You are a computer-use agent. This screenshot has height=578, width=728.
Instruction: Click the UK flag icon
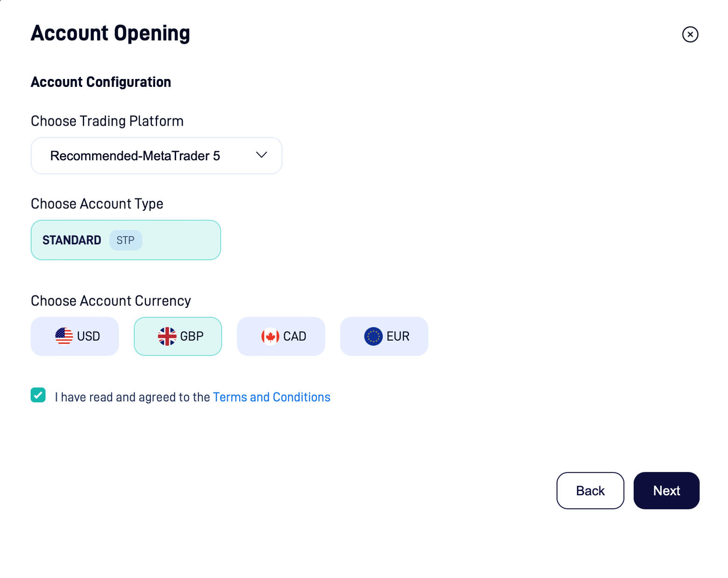coord(167,336)
